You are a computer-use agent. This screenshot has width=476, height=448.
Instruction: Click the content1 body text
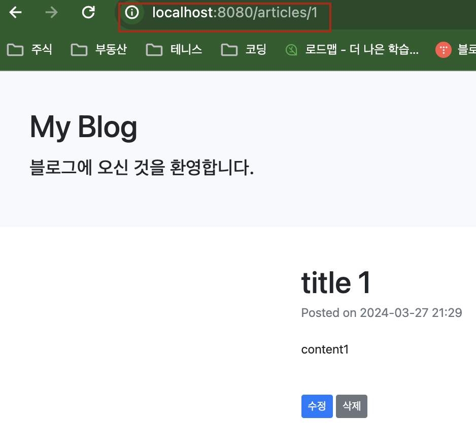[325, 349]
